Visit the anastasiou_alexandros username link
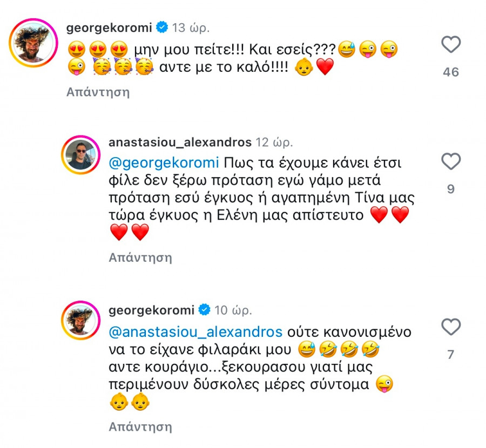The height and width of the screenshot is (448, 486). [180, 142]
